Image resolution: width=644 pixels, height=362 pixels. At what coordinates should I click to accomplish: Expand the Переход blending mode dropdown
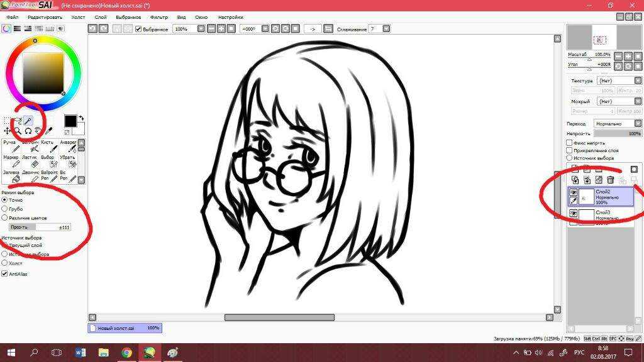[x=616, y=124]
